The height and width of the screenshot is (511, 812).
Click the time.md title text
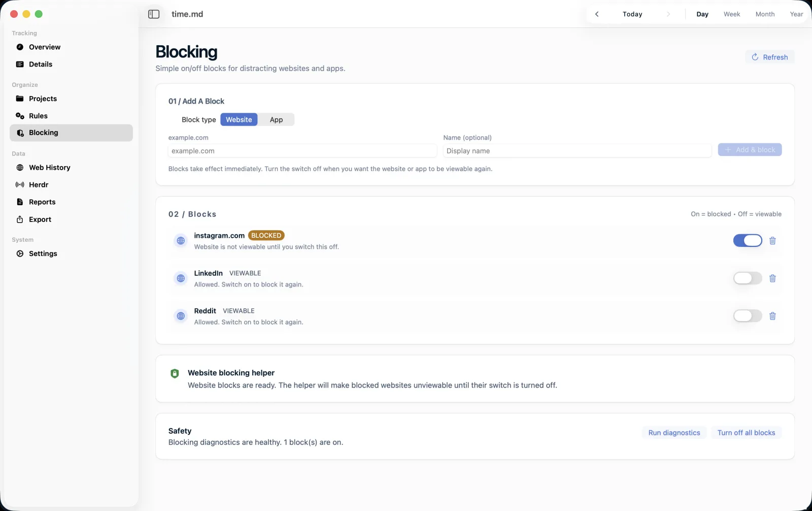(x=187, y=14)
